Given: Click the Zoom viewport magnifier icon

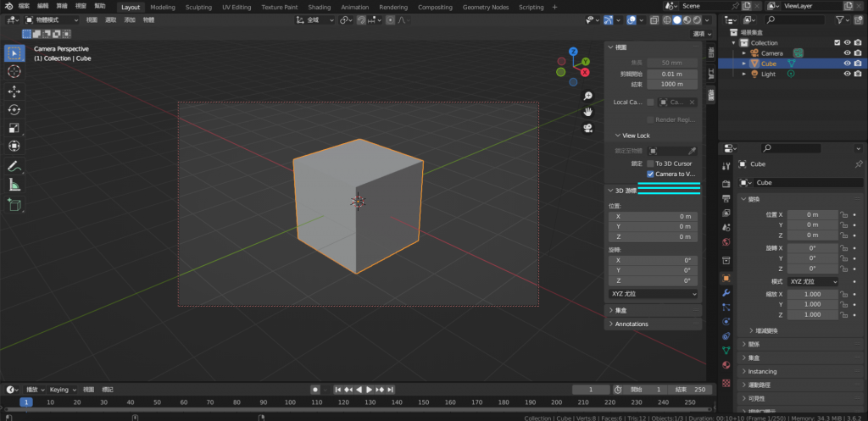Looking at the screenshot, I should pos(587,96).
